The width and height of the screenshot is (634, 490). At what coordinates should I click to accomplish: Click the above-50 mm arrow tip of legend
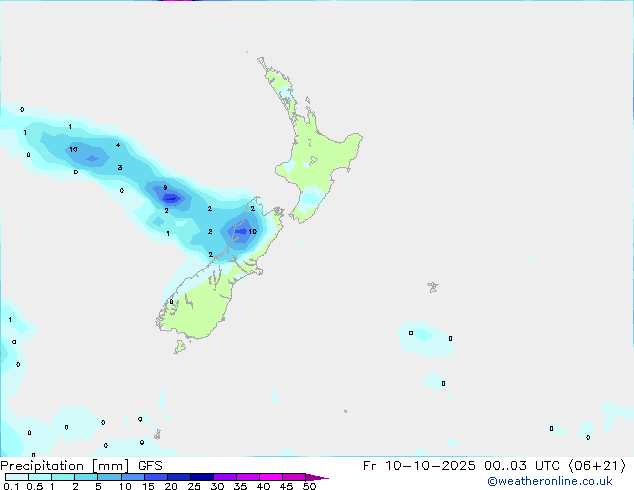click(317, 477)
